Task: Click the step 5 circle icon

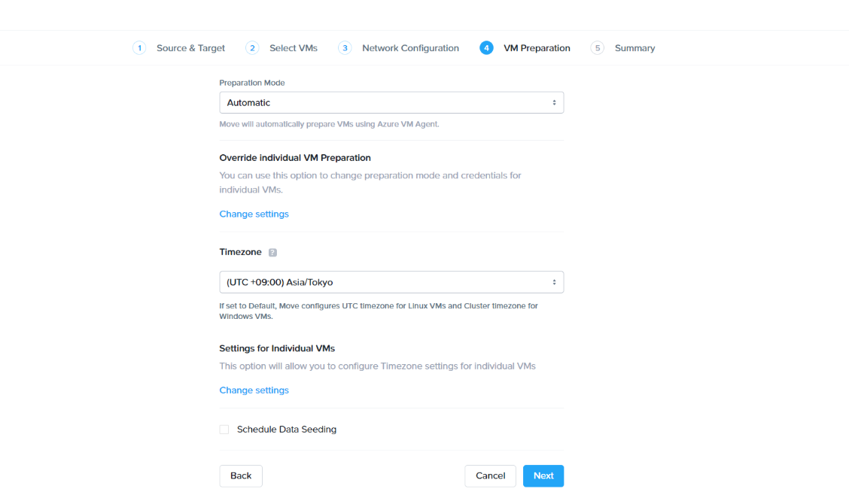Action: coord(598,48)
